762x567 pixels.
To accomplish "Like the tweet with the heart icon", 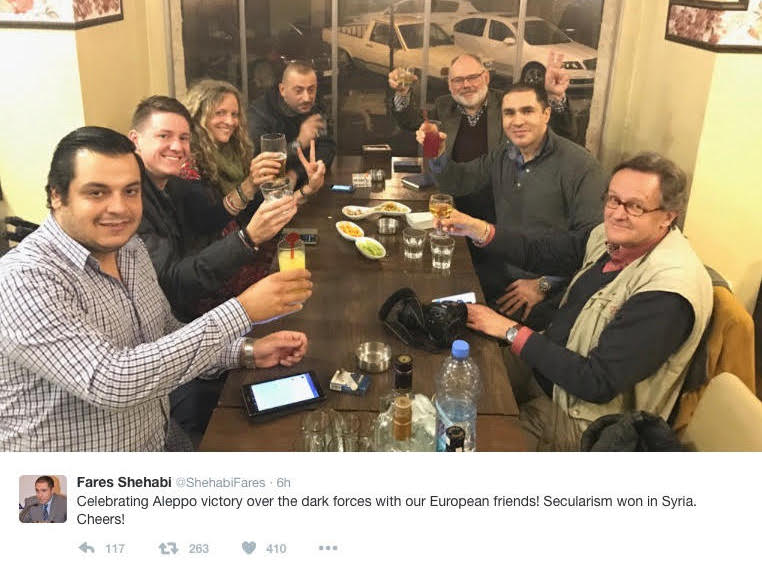I will tap(249, 548).
